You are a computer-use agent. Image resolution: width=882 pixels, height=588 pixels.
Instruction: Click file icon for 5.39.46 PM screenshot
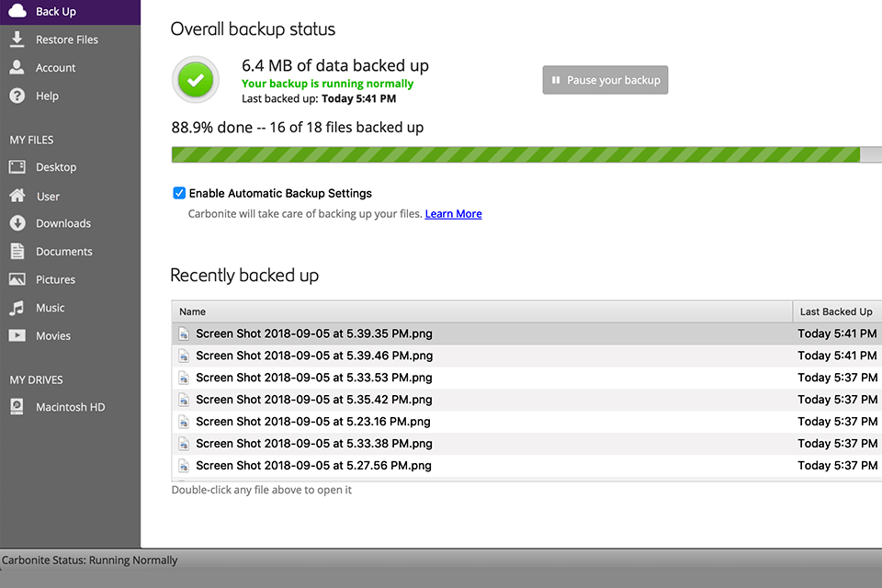[184, 356]
